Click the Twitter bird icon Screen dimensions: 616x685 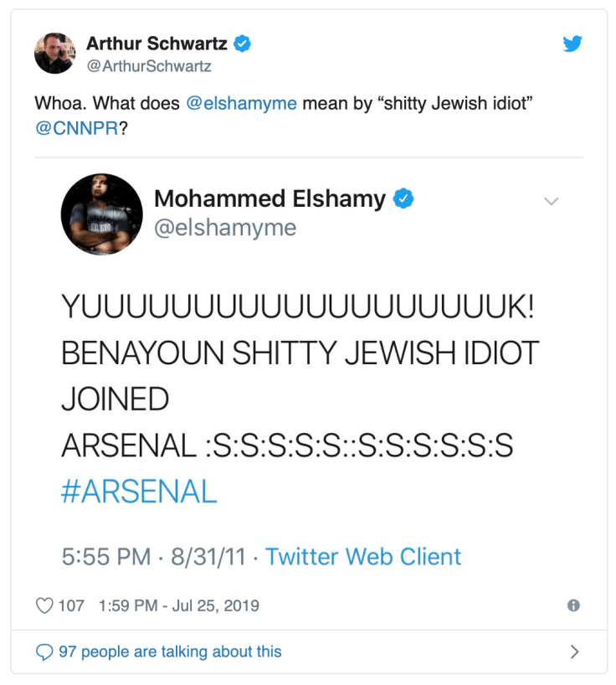tap(573, 44)
